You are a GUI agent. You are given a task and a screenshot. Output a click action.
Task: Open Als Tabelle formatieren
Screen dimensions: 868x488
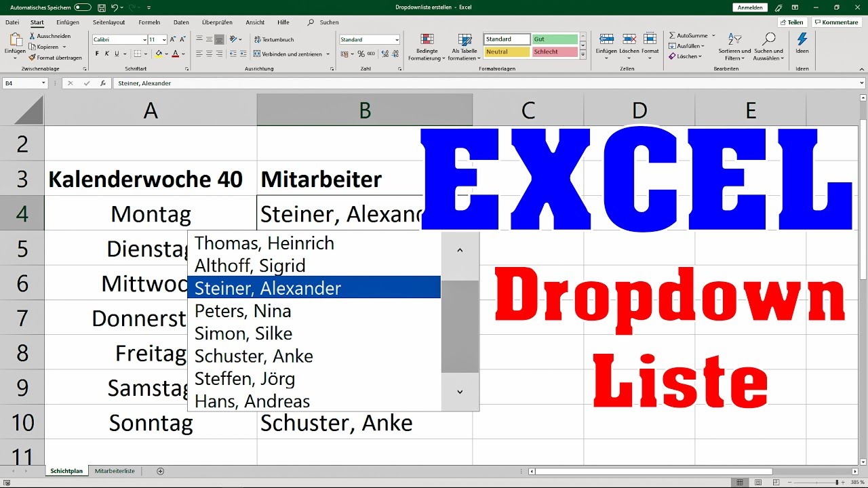point(465,47)
